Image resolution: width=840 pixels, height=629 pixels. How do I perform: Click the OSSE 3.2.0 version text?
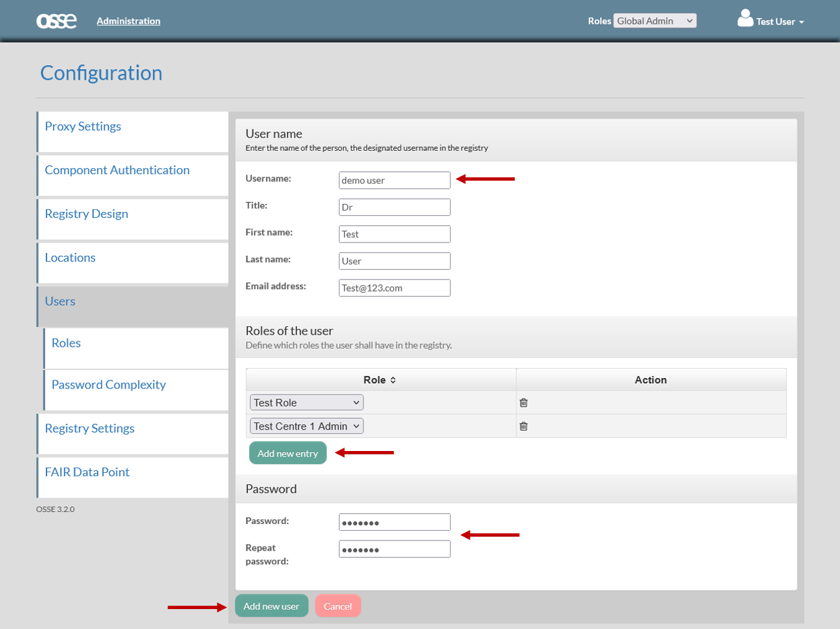pyautogui.click(x=55, y=509)
